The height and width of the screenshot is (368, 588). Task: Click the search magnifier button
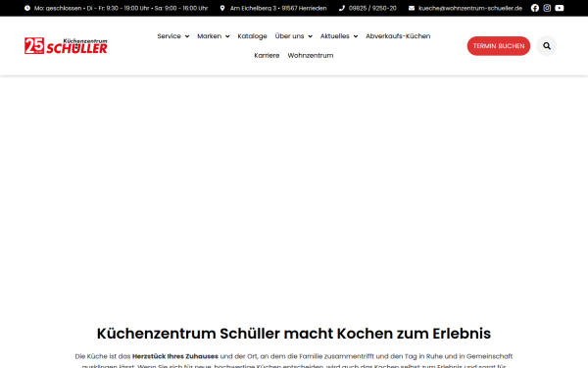[547, 46]
